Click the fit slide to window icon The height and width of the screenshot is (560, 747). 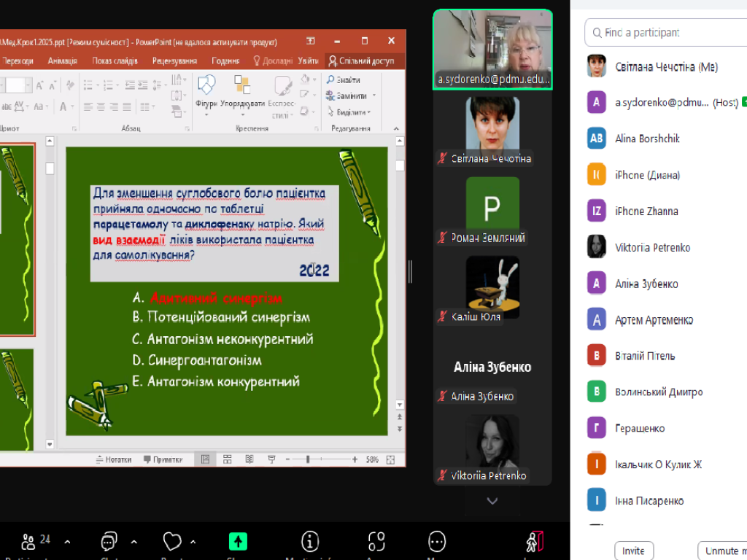tap(391, 459)
